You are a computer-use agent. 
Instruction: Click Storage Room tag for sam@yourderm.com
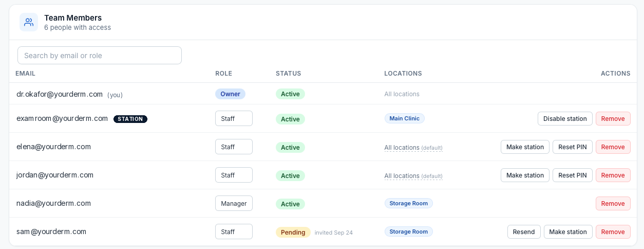coord(408,232)
